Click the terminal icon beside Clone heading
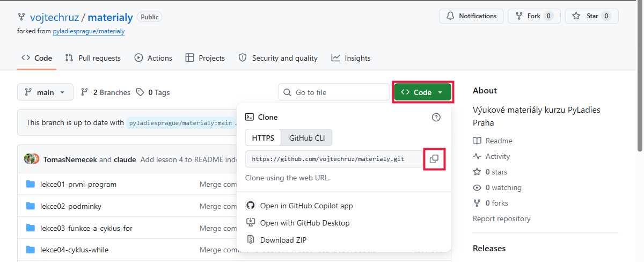The width and height of the screenshot is (644, 262). click(x=250, y=117)
